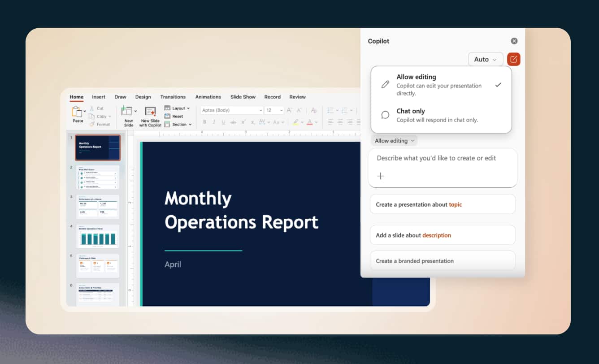Switch to the Draw tab
Image resolution: width=599 pixels, height=364 pixels.
[x=120, y=97]
